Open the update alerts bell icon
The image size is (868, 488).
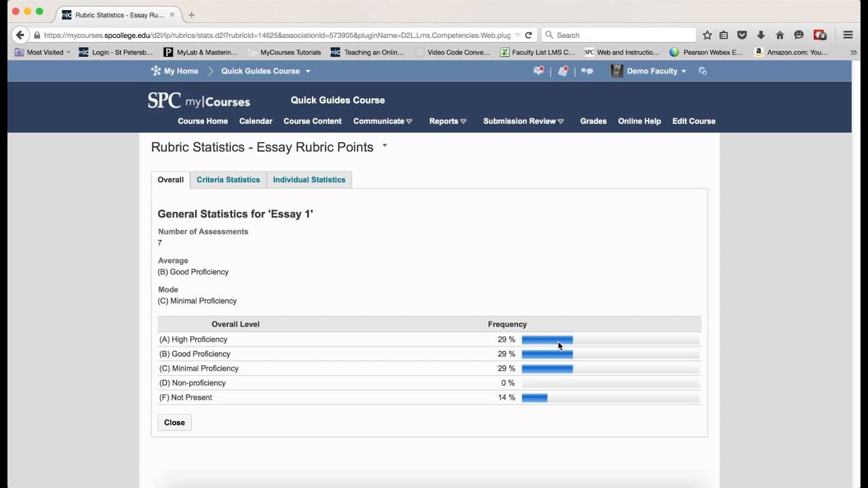(563, 70)
